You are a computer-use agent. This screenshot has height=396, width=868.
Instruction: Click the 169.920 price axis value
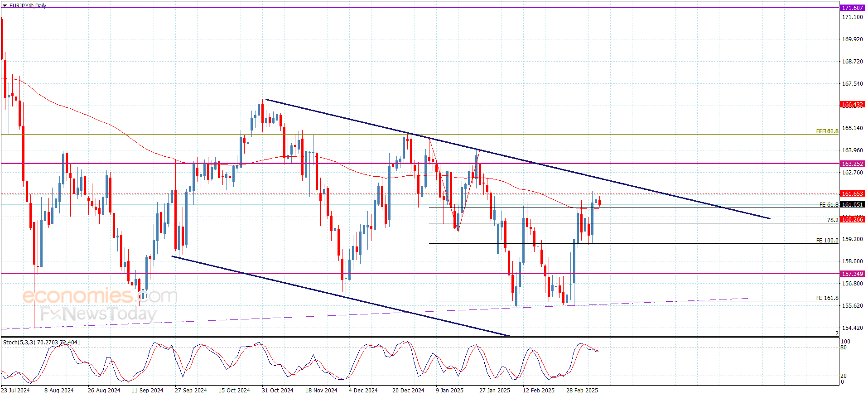tap(852, 39)
